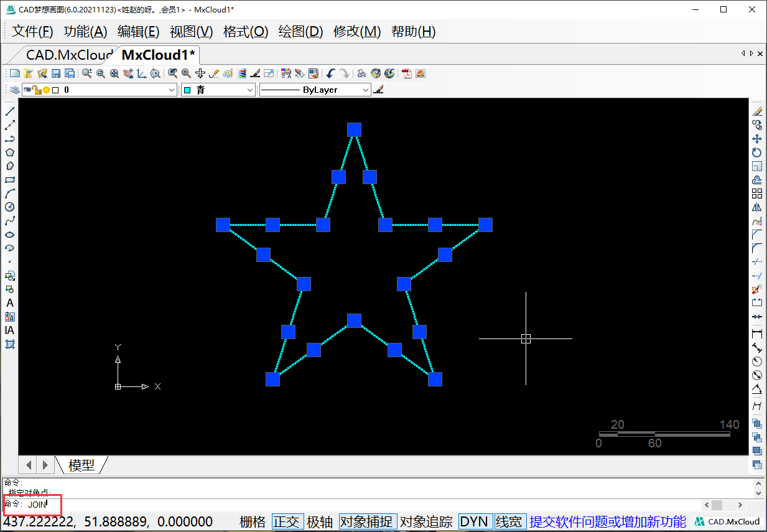Select the 模型 model tab
767x532 pixels.
click(81, 465)
